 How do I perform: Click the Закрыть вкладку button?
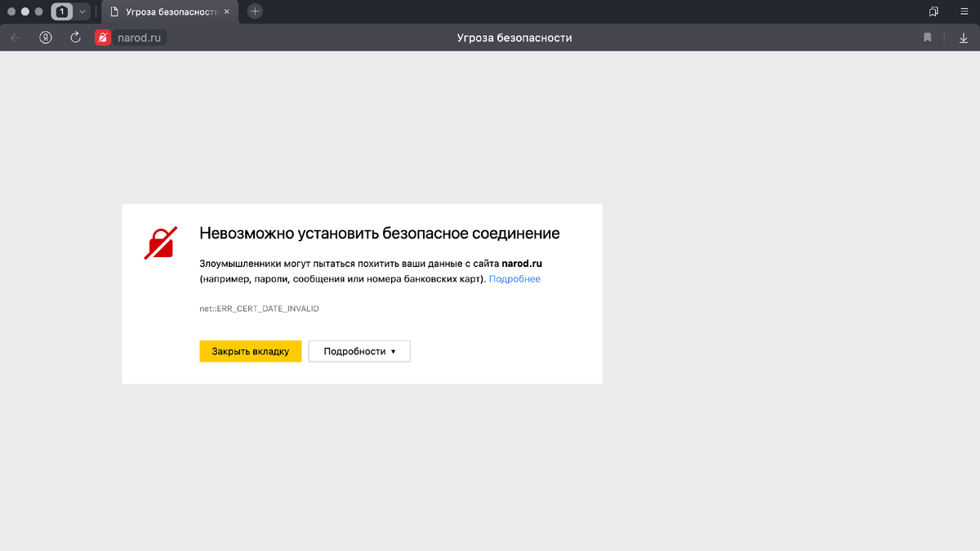pyautogui.click(x=251, y=351)
